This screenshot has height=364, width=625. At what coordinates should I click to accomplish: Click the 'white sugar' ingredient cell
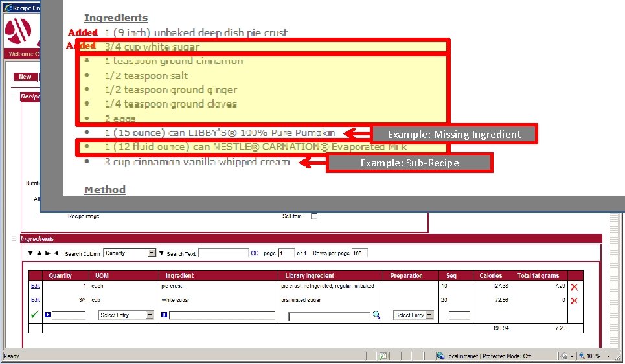(176, 300)
